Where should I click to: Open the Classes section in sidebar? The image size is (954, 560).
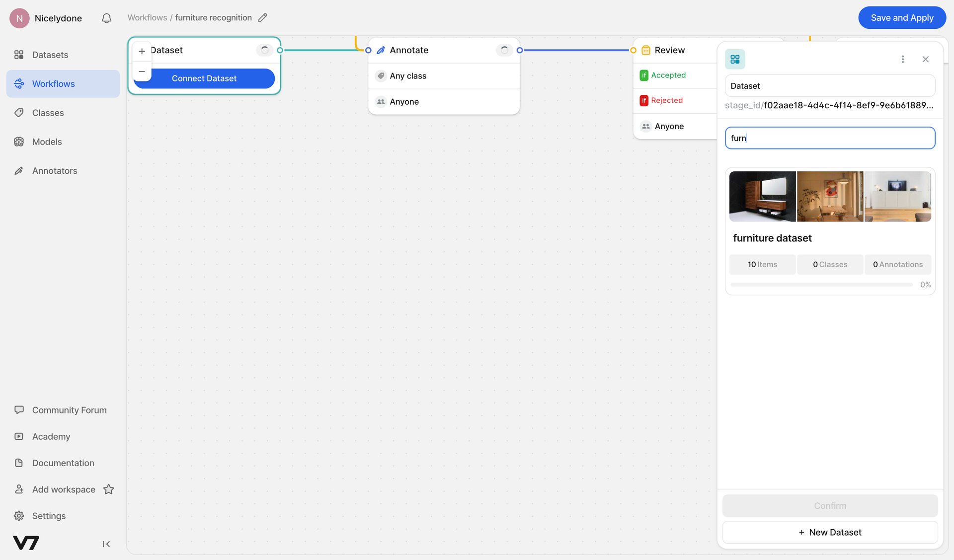coord(48,113)
